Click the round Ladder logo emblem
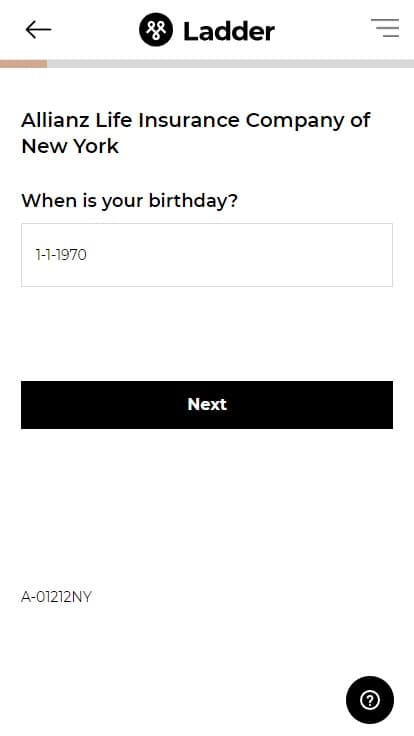The height and width of the screenshot is (736, 414). pyautogui.click(x=156, y=30)
